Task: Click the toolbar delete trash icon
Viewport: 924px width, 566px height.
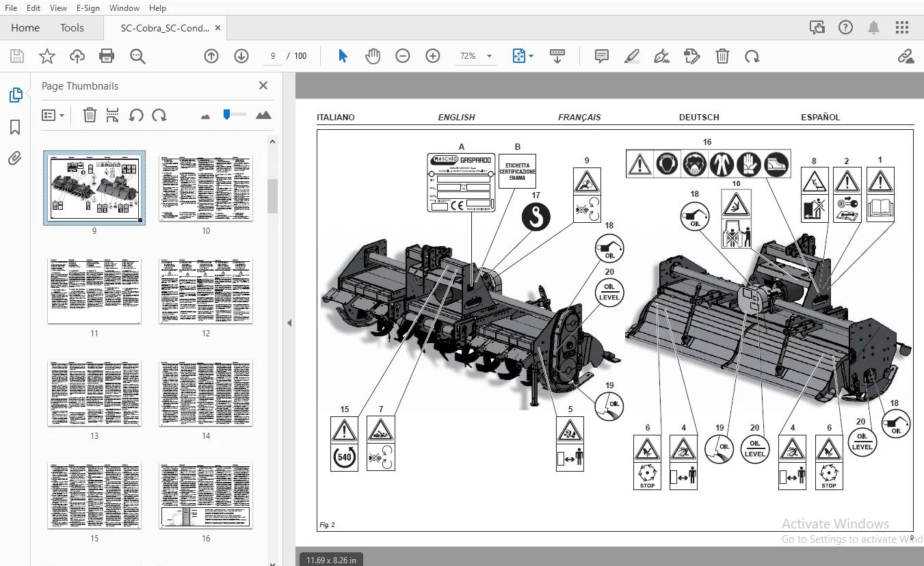Action: pyautogui.click(x=722, y=56)
